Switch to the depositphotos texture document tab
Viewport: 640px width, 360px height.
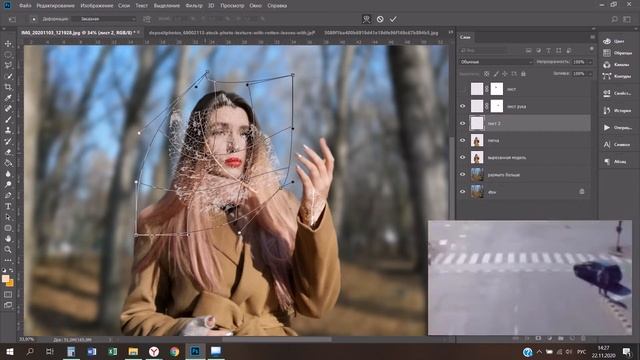click(232, 33)
